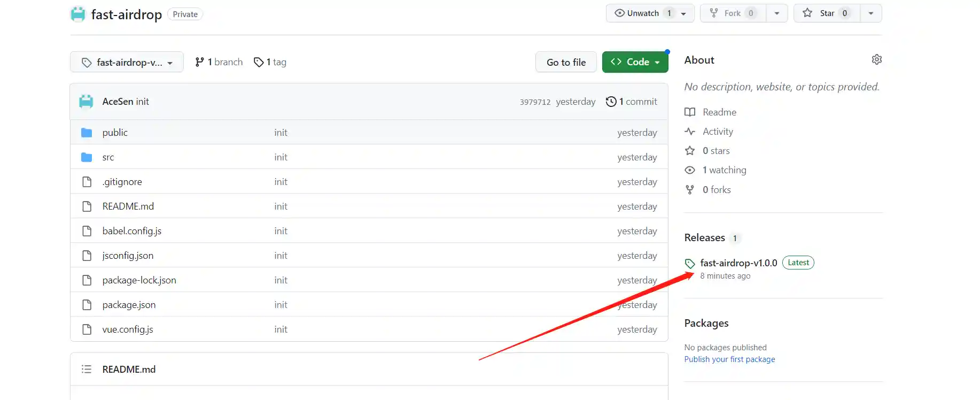Click the package.json file icon
The height and width of the screenshot is (400, 980).
tap(87, 305)
